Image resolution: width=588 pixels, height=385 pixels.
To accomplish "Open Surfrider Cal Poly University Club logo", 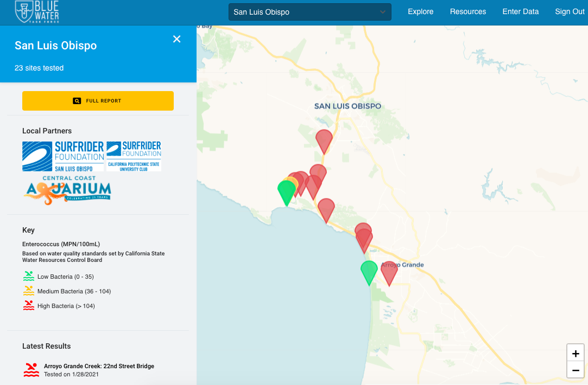I will (134, 156).
